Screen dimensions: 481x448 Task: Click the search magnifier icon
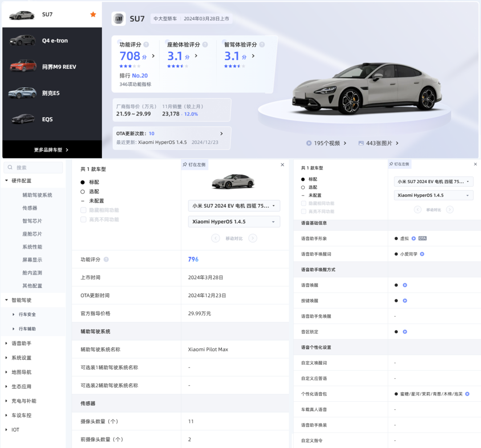[10, 167]
